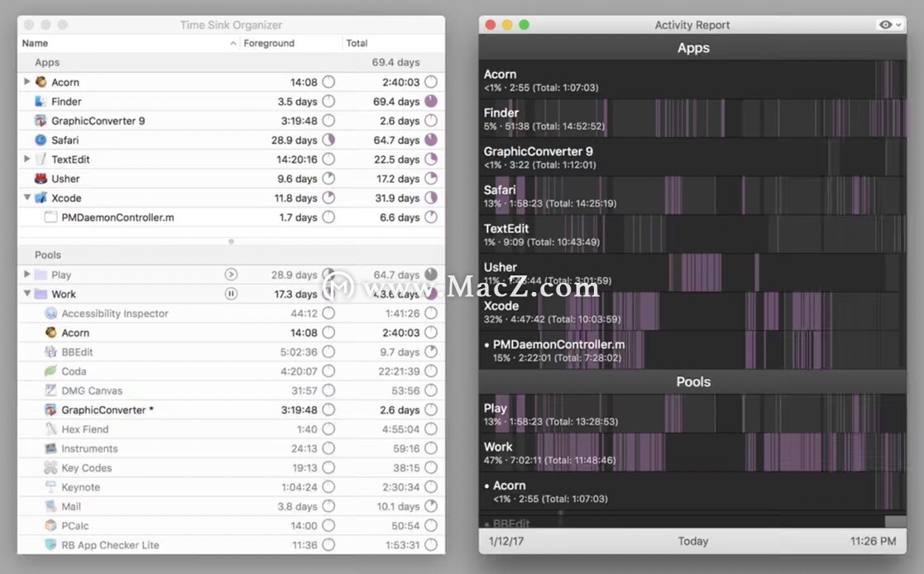Screen dimensions: 924x574
Task: Select PMDaemonController.m in Activity Report
Action: click(x=692, y=351)
